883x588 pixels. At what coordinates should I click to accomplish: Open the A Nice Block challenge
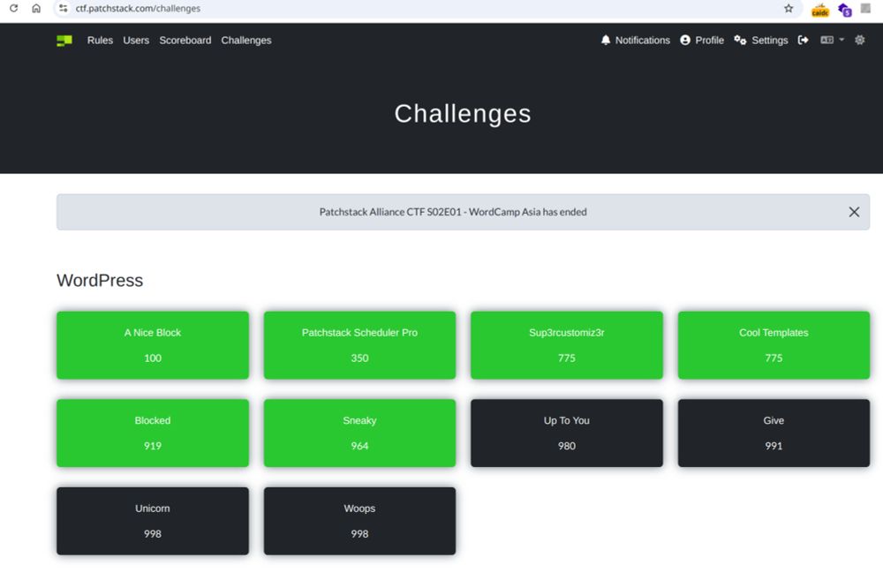point(153,345)
